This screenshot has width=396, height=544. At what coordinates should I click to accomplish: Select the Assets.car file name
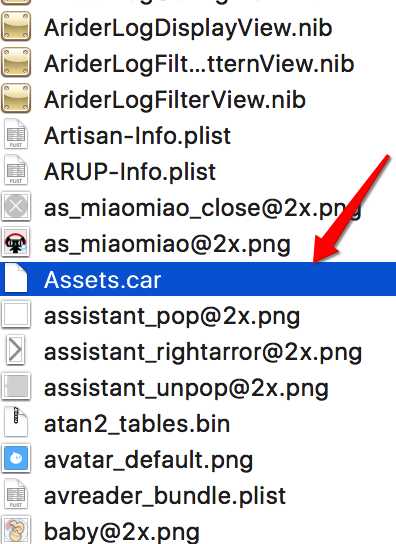(103, 280)
